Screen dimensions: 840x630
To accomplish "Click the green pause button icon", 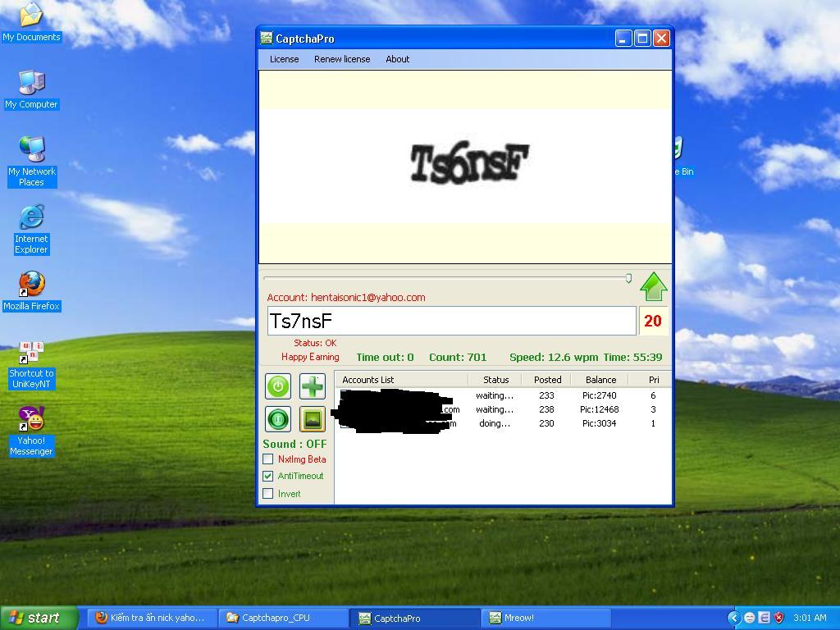I will point(278,419).
